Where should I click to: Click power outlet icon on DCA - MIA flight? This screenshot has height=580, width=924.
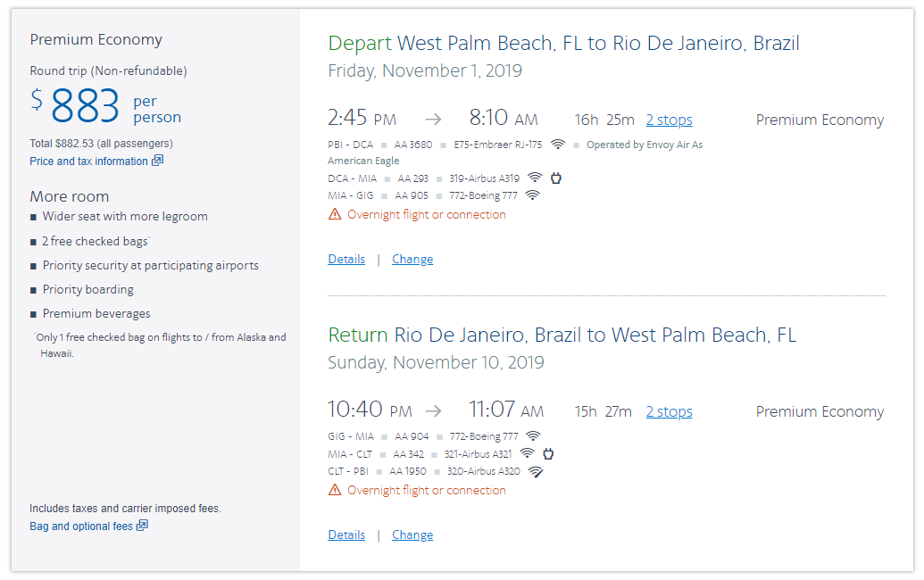coord(555,178)
